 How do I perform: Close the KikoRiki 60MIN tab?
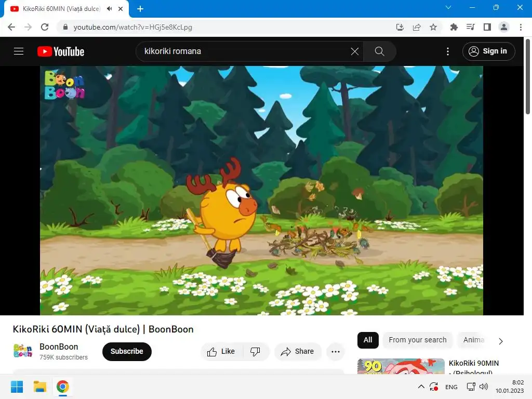[121, 9]
